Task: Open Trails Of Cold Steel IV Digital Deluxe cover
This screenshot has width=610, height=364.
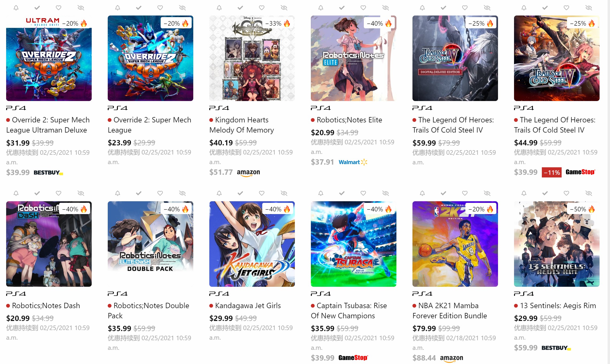Action: pos(455,58)
